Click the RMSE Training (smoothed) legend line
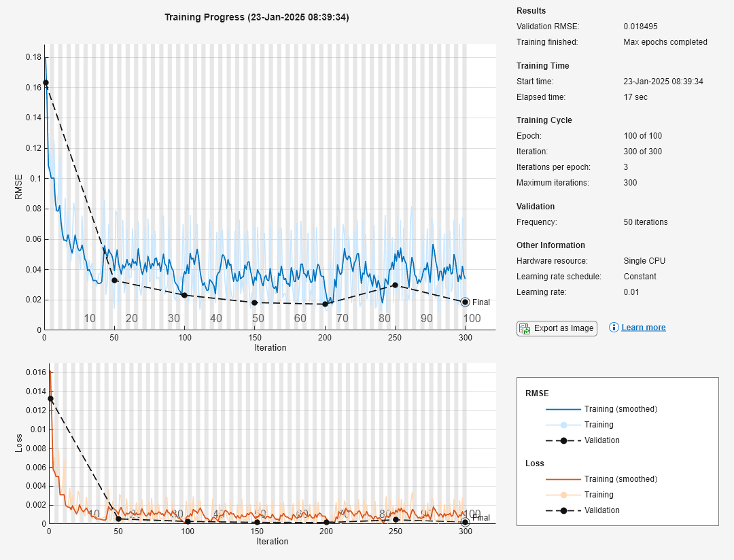This screenshot has width=734, height=560. 563,409
